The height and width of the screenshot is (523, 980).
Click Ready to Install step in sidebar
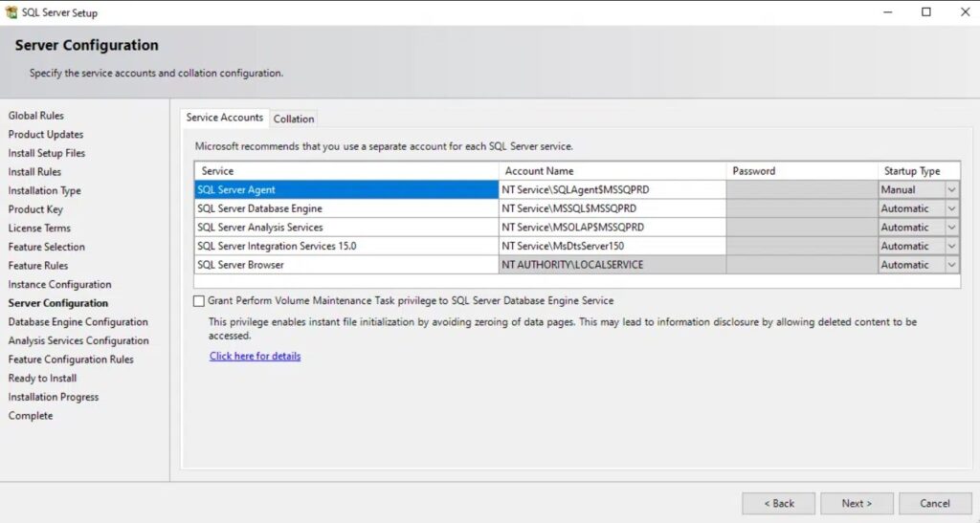click(x=42, y=378)
